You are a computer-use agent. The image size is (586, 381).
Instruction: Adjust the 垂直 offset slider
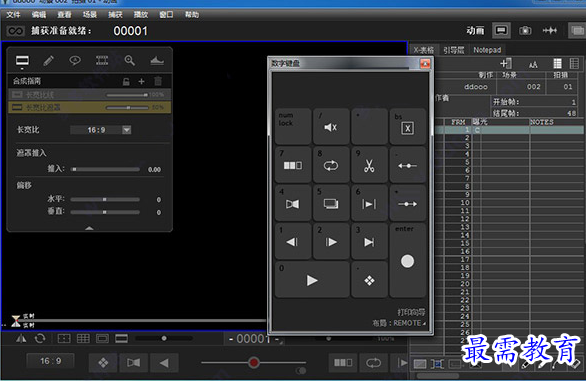pos(105,212)
